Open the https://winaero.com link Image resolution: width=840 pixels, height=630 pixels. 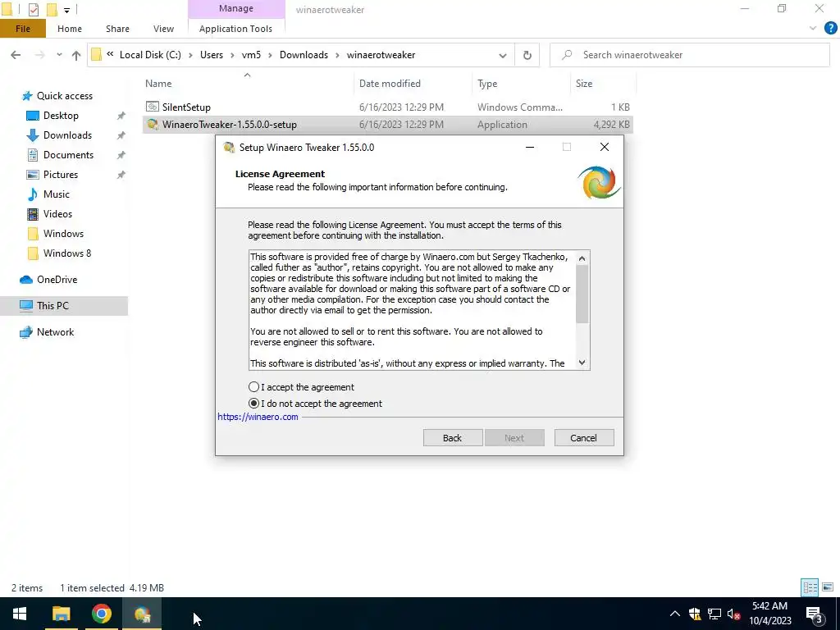coord(258,417)
